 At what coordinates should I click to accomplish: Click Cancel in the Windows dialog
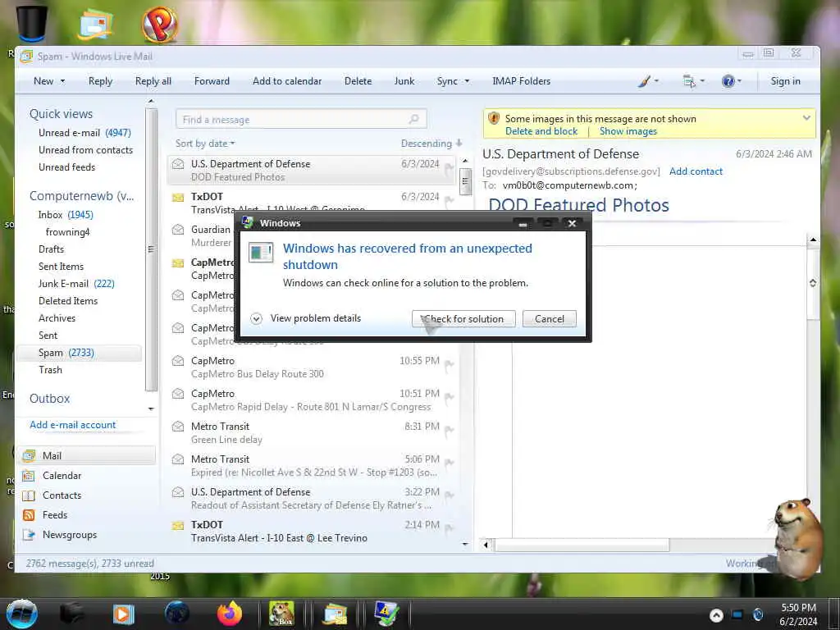[x=549, y=319]
